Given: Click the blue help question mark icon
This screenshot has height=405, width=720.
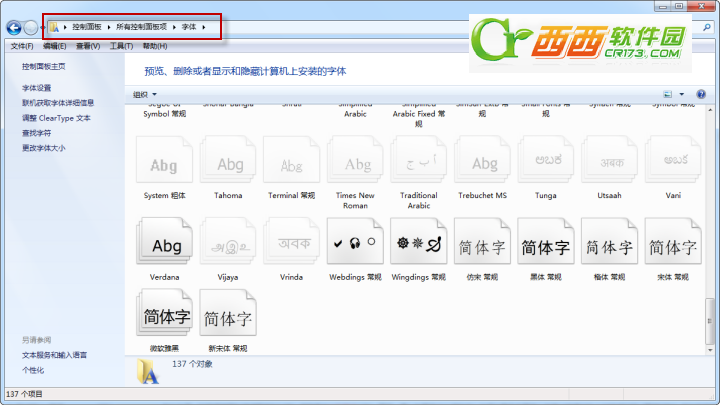Looking at the screenshot, I should point(701,94).
